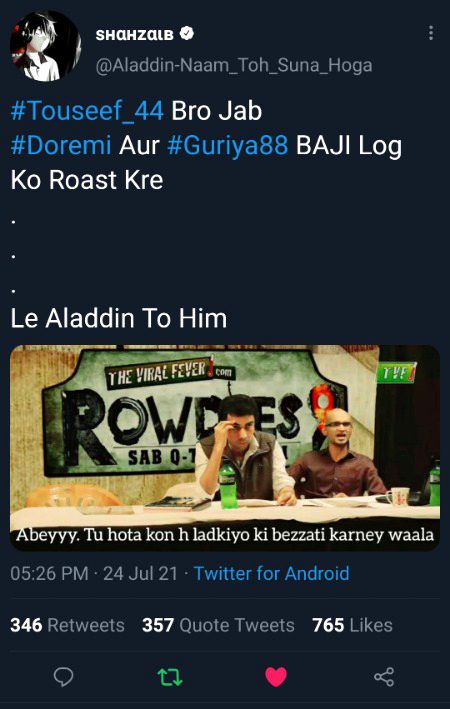450x709 pixels.
Task: Open the three-dot more options menu
Action: (431, 33)
